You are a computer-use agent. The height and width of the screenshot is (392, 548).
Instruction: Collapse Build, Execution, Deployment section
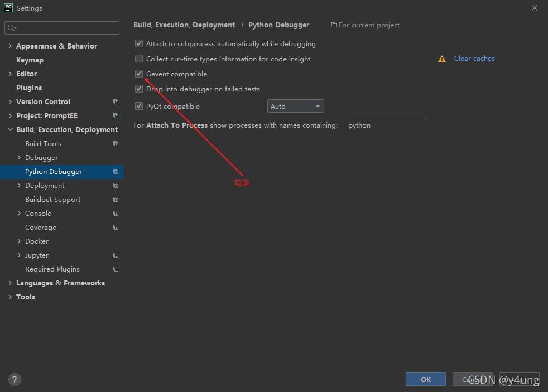coord(10,129)
